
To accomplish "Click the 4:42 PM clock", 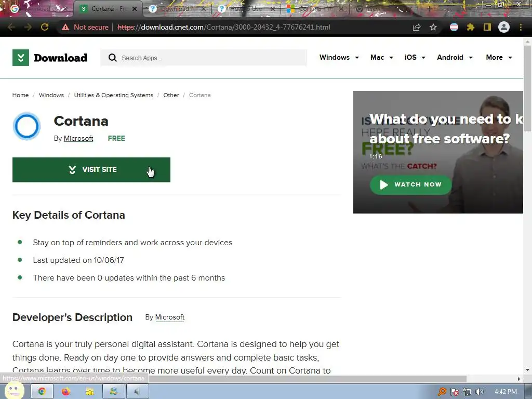I will (506, 392).
